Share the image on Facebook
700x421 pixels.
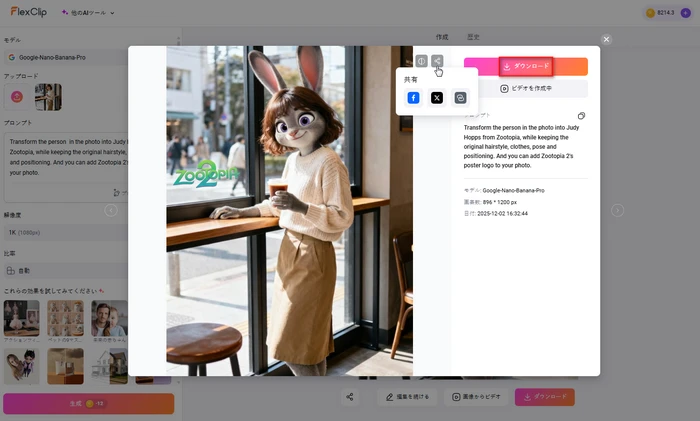coord(413,98)
